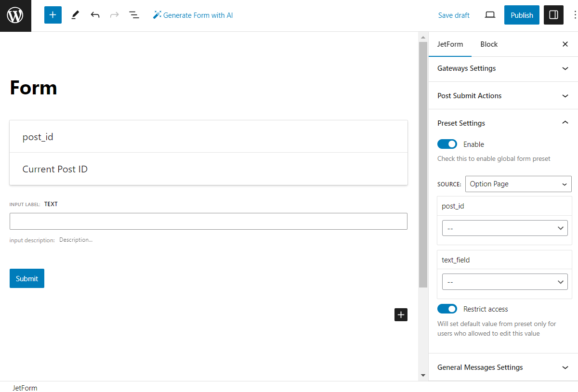Image resolution: width=578 pixels, height=392 pixels.
Task: Click the Publish button
Action: tap(522, 15)
